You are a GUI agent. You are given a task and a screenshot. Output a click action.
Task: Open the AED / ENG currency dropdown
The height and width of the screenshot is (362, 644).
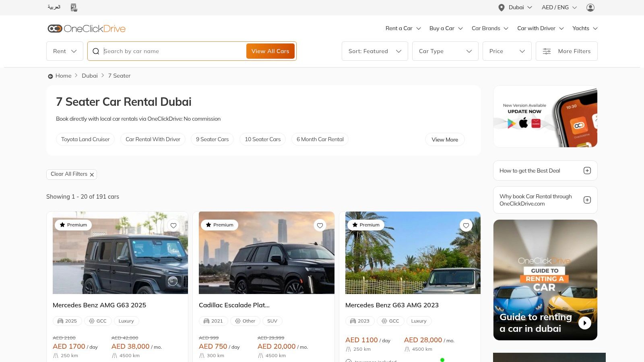pos(559,7)
